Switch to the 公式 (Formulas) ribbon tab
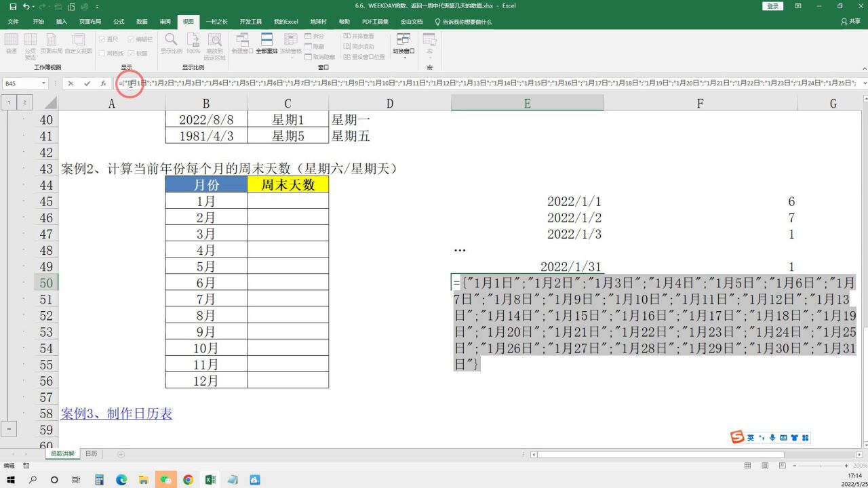The width and height of the screenshot is (868, 488). 119,22
